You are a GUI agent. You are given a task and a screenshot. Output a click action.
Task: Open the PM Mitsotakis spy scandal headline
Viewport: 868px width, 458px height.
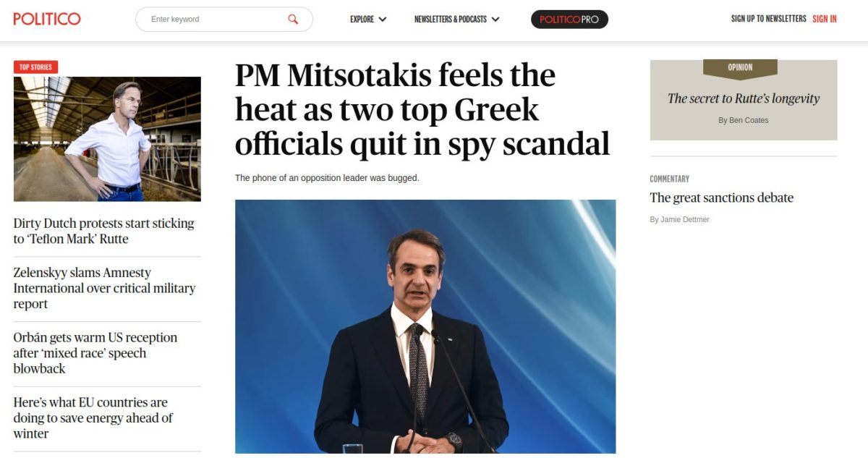coord(422,109)
